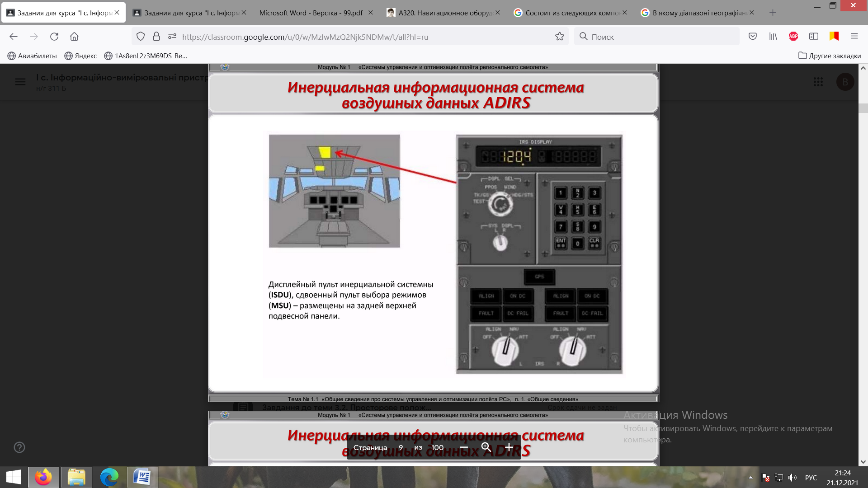This screenshot has height=488, width=868.
Task: Reload the current page
Action: 54,37
